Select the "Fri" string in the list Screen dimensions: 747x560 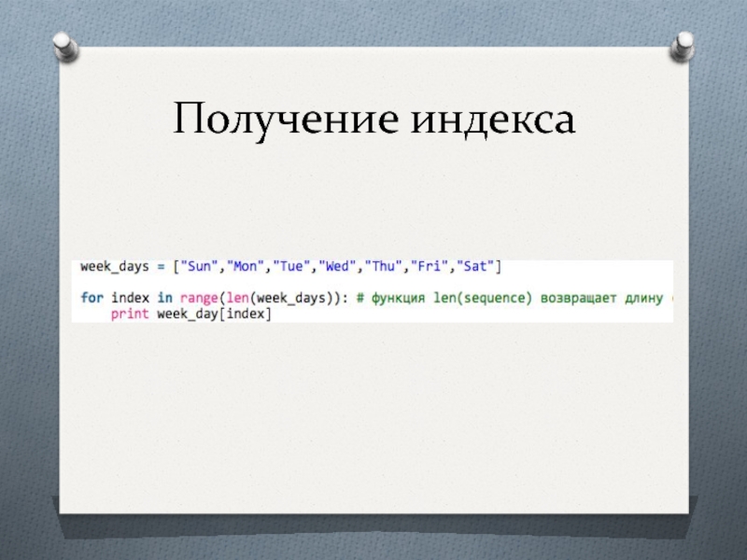(x=428, y=267)
